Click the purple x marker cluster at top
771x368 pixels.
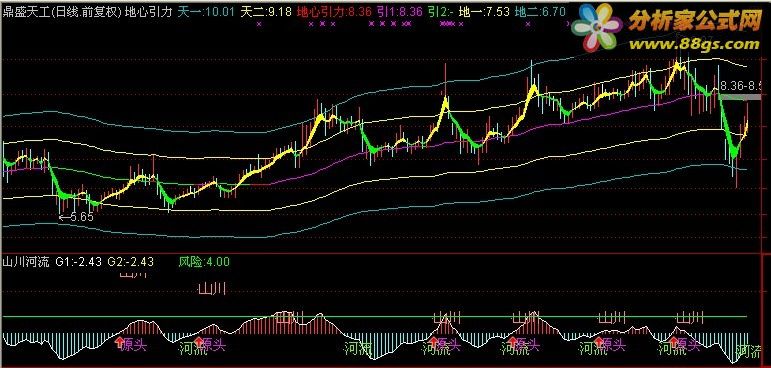pyautogui.click(x=447, y=23)
